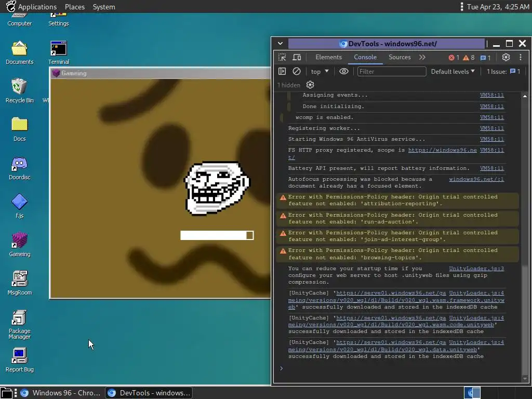The image size is (532, 399).
Task: Select the 'attribution-reporting' warning message
Action: (x=397, y=200)
